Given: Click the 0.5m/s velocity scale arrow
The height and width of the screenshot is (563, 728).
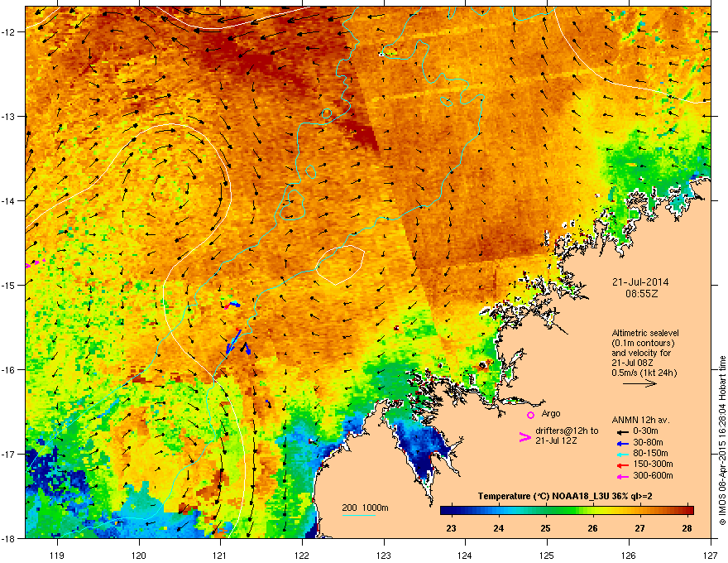Looking at the screenshot, I should 639,383.
